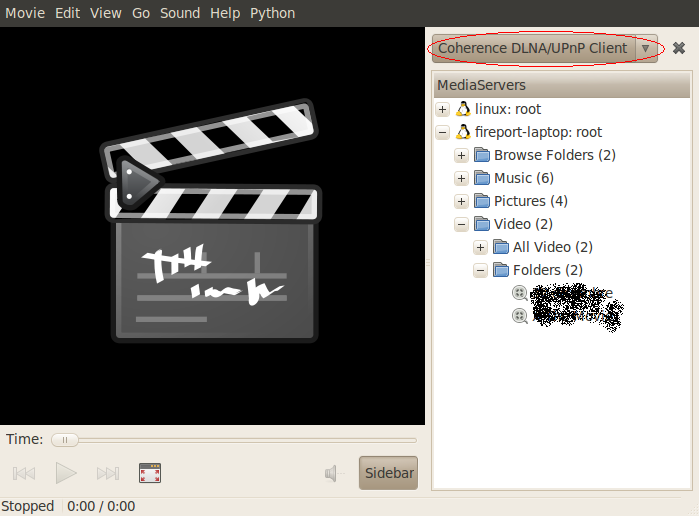Screen dimensions: 699x516
Task: Expand the linux: root server
Action: [x=443, y=109]
